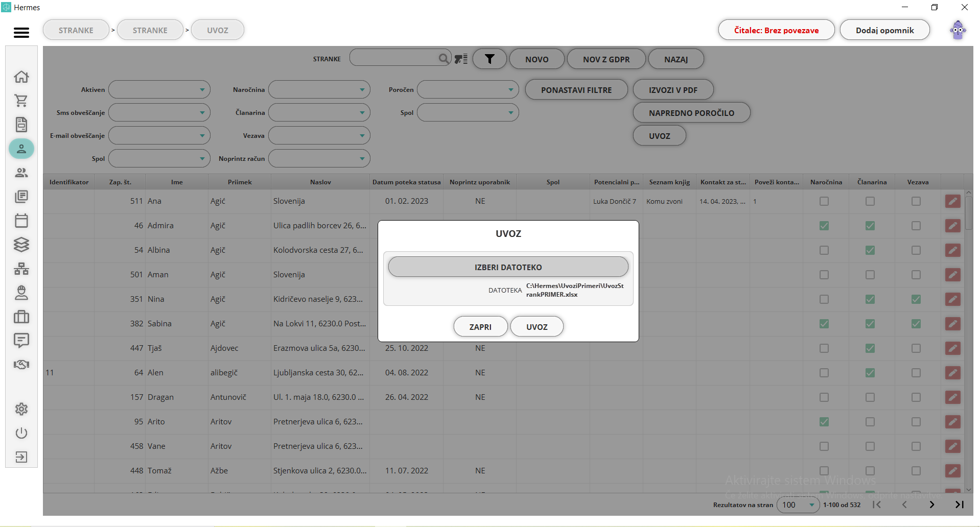
Task: Click the UVOZ breadcrumb
Action: point(218,30)
